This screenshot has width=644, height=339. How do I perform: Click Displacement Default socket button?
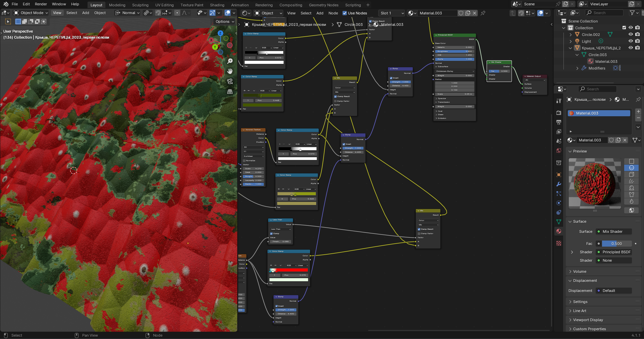(x=614, y=291)
